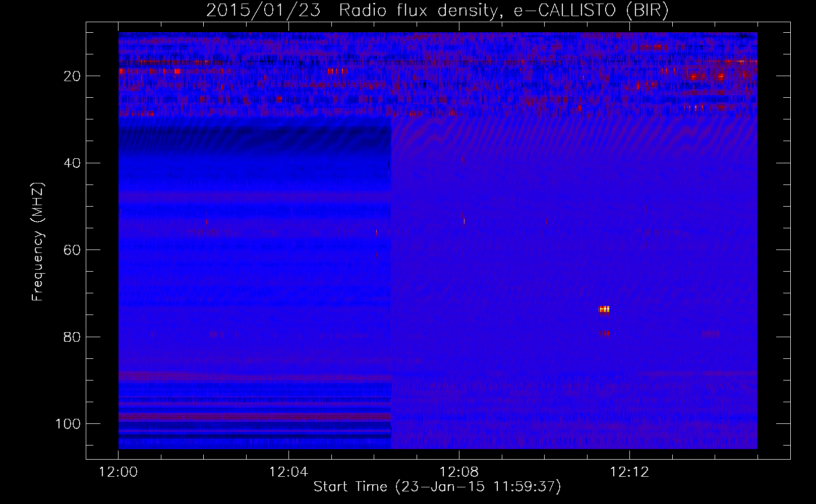Click the 12:12 time tick label
The height and width of the screenshot is (504, 816).
(629, 472)
